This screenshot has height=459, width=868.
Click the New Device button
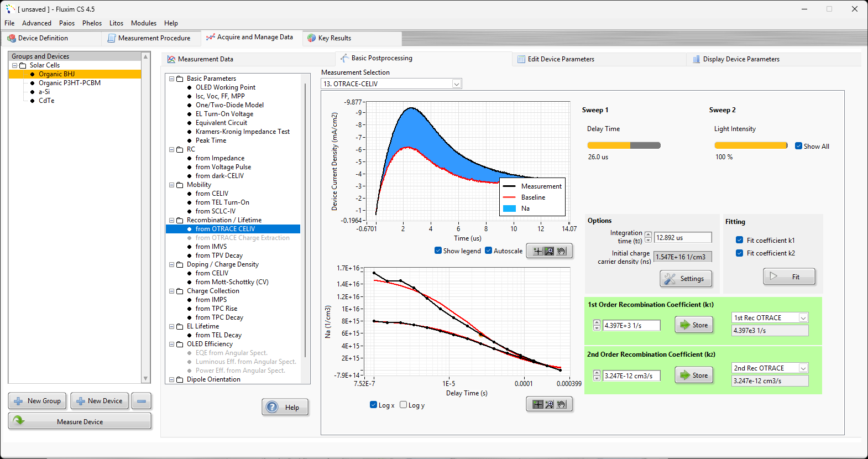click(100, 401)
